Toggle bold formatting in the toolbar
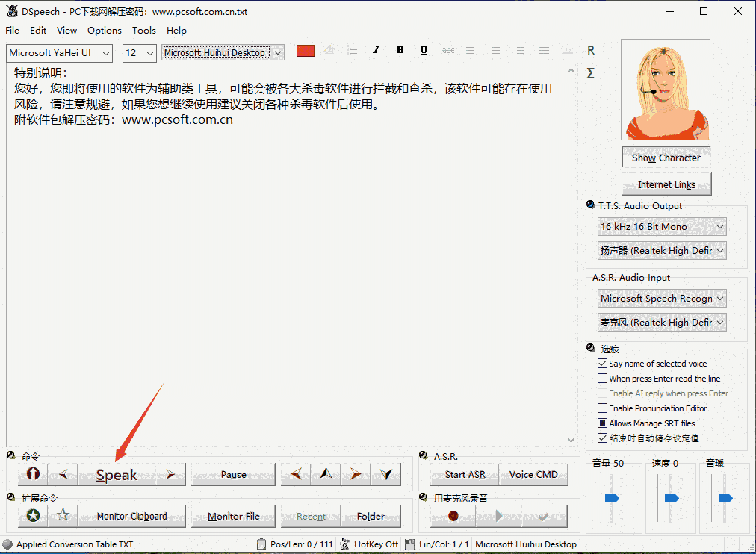756x554 pixels. point(400,49)
